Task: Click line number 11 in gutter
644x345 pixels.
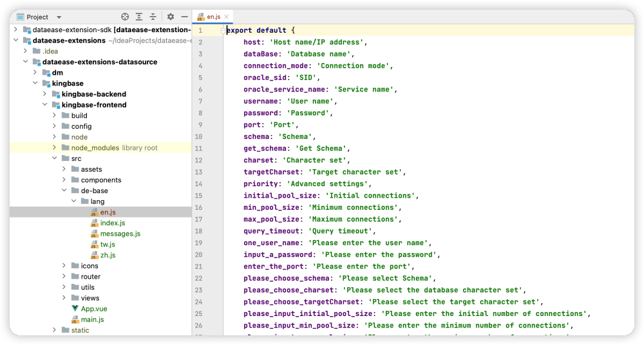Action: (x=199, y=148)
